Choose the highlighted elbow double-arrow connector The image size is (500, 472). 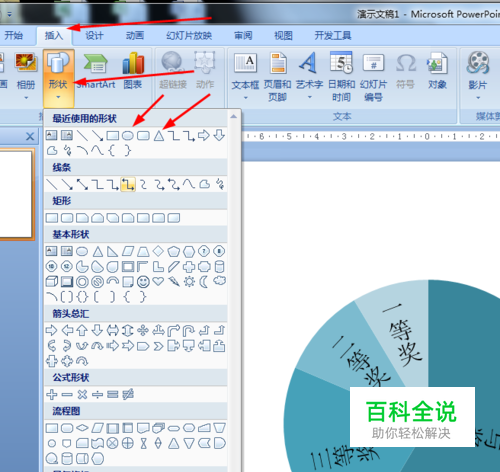(128, 184)
